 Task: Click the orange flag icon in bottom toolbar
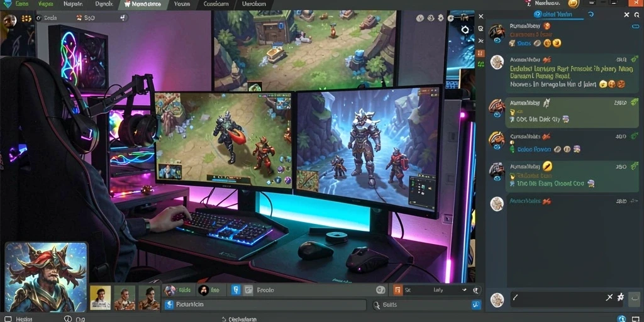click(x=397, y=291)
